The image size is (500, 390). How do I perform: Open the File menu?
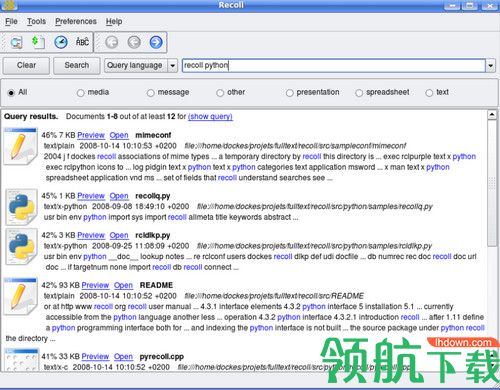[x=11, y=22]
